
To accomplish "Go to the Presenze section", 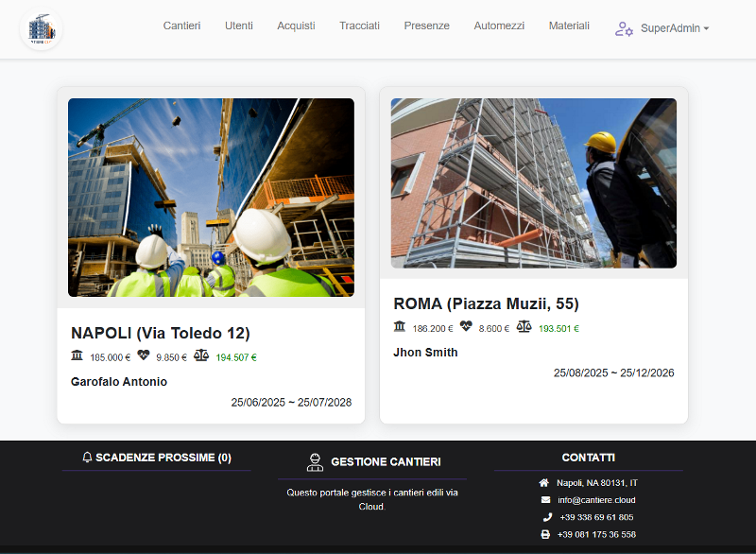I will (x=426, y=26).
